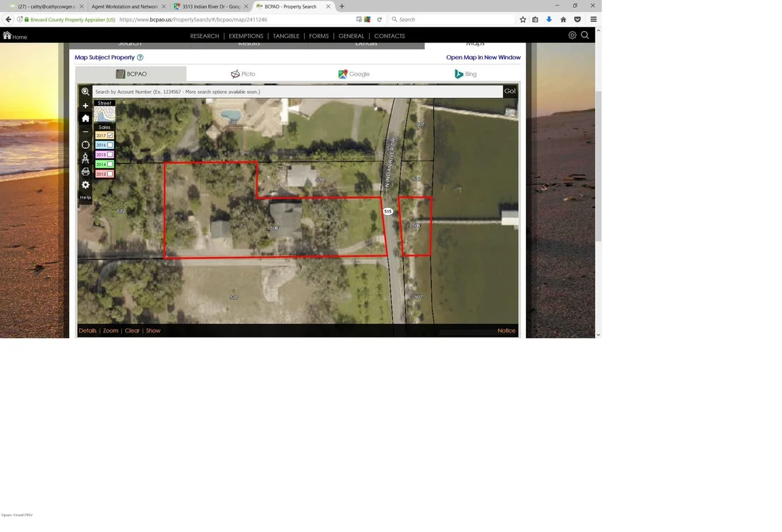Enable the 2014 sales checkbox
This screenshot has height=532, width=782.
110,164
